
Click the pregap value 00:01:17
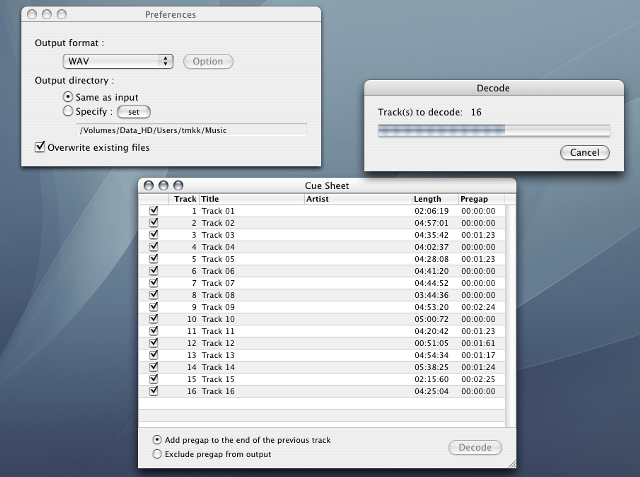(x=478, y=355)
